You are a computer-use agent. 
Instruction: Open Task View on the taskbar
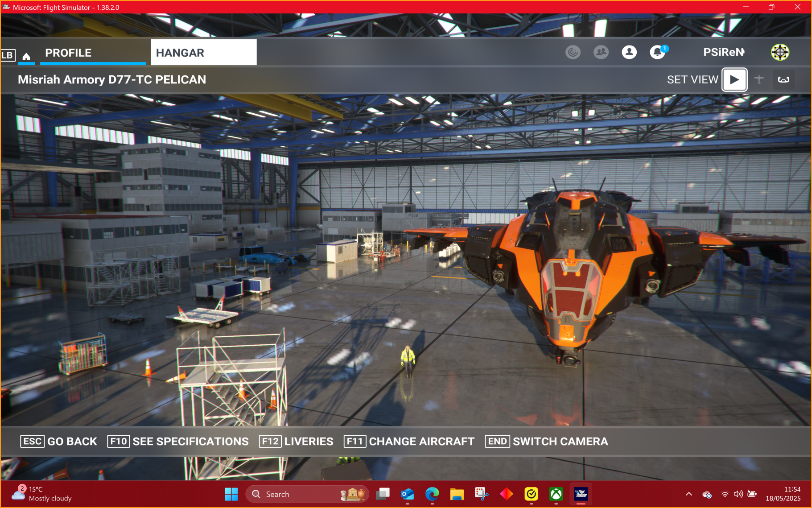(383, 494)
